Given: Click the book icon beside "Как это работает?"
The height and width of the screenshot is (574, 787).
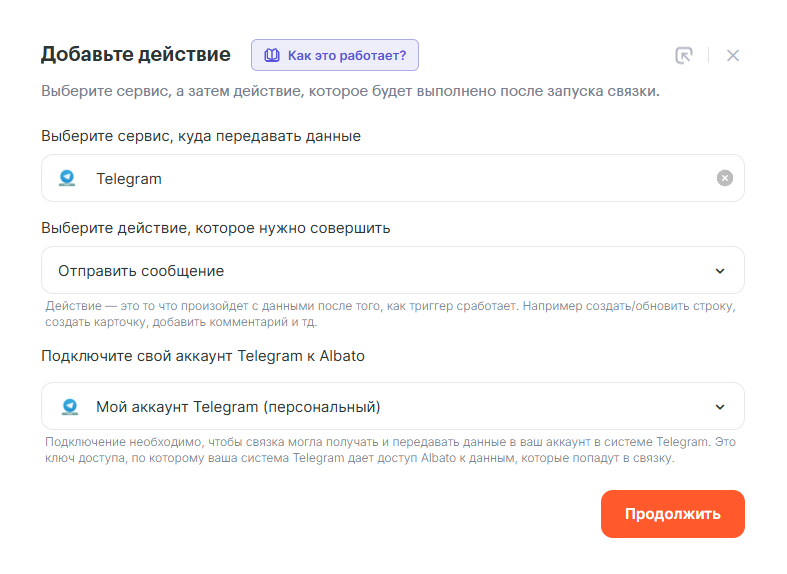Looking at the screenshot, I should click(x=271, y=56).
